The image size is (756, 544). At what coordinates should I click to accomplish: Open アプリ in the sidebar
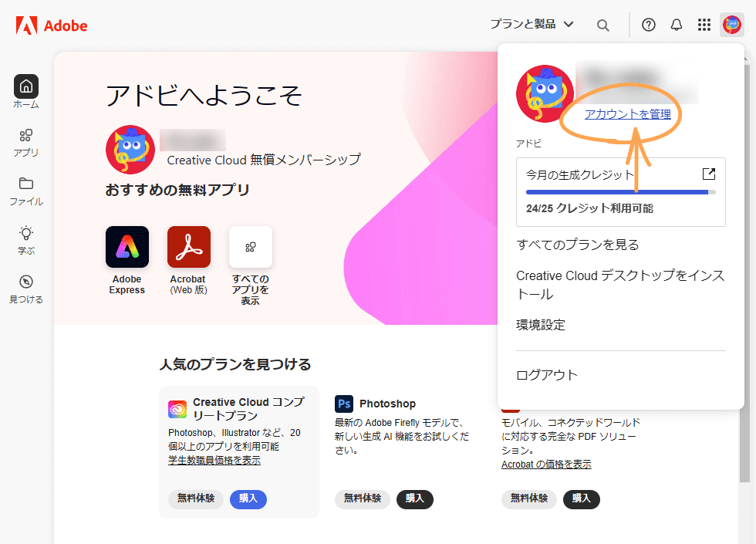[26, 143]
